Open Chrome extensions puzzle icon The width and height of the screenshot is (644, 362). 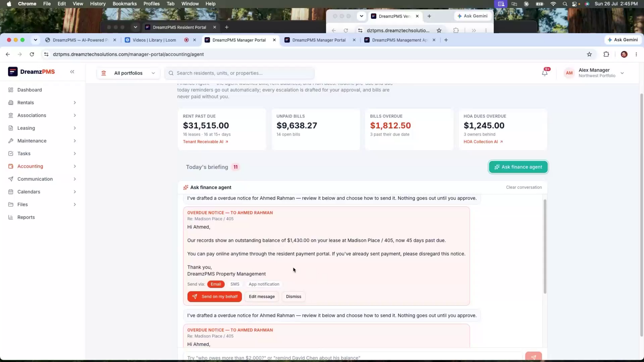606,54
